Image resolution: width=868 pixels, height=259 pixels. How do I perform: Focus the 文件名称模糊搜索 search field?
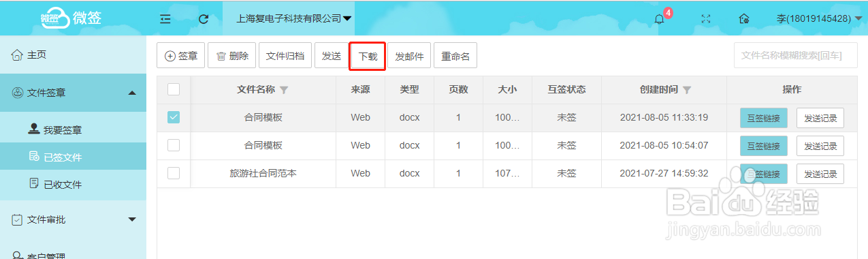click(796, 56)
